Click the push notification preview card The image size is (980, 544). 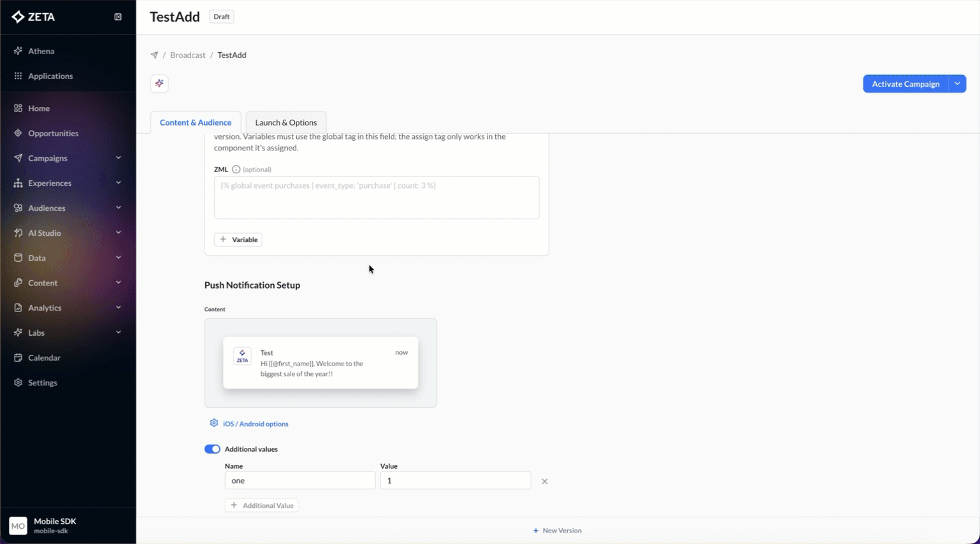pyautogui.click(x=321, y=362)
